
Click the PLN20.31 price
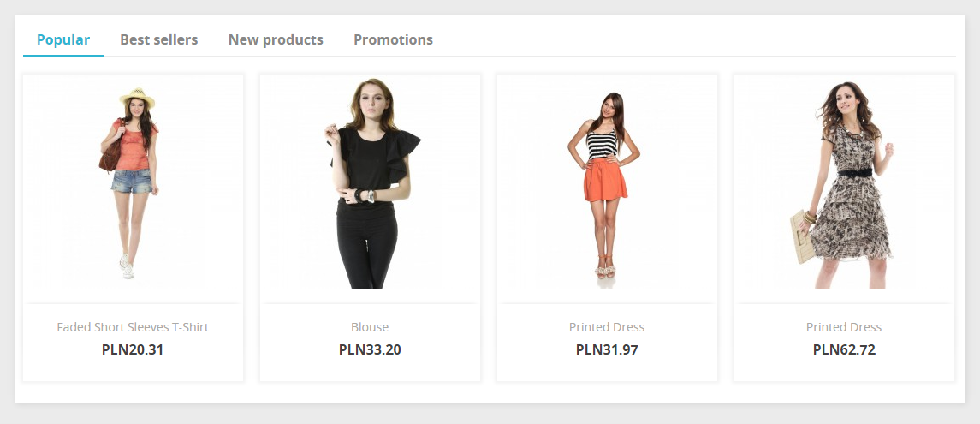tap(133, 349)
